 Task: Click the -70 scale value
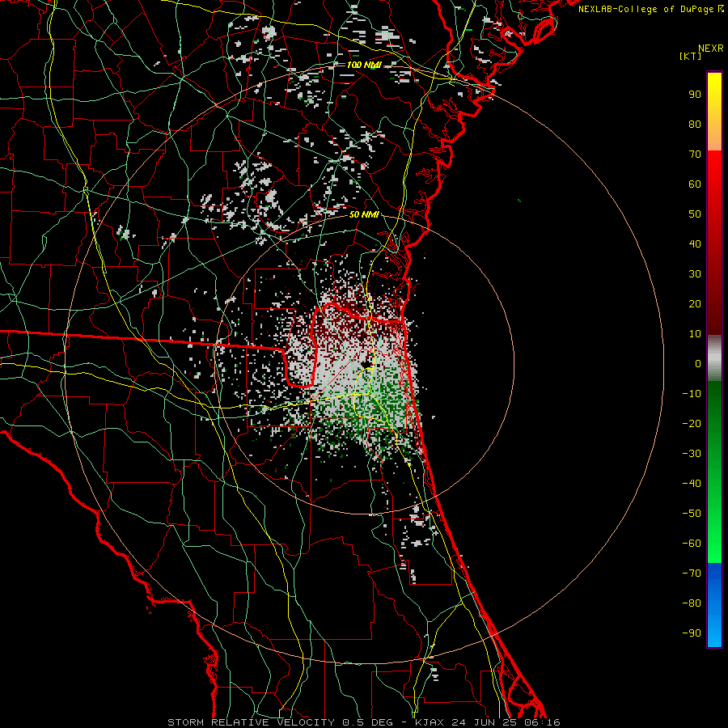pos(692,574)
